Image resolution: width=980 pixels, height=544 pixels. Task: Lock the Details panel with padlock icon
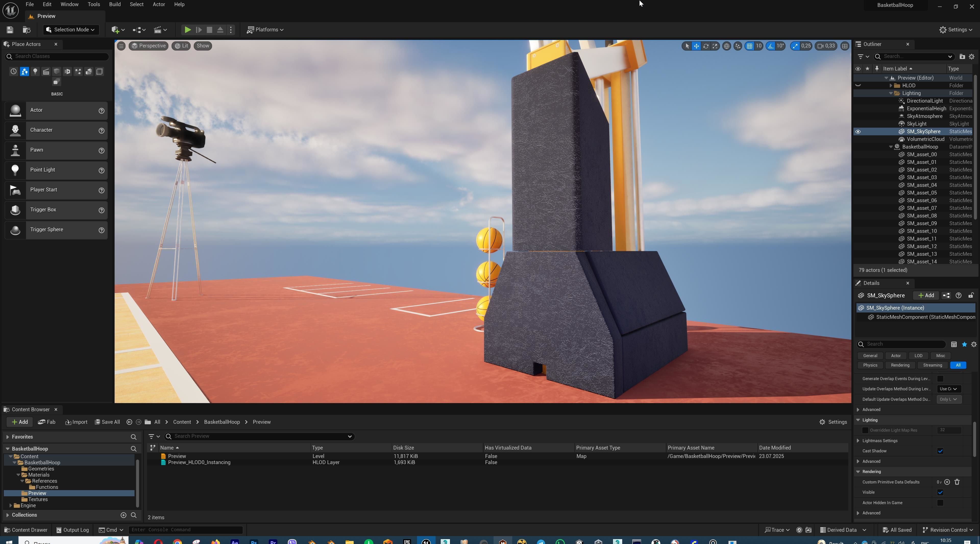[971, 296]
